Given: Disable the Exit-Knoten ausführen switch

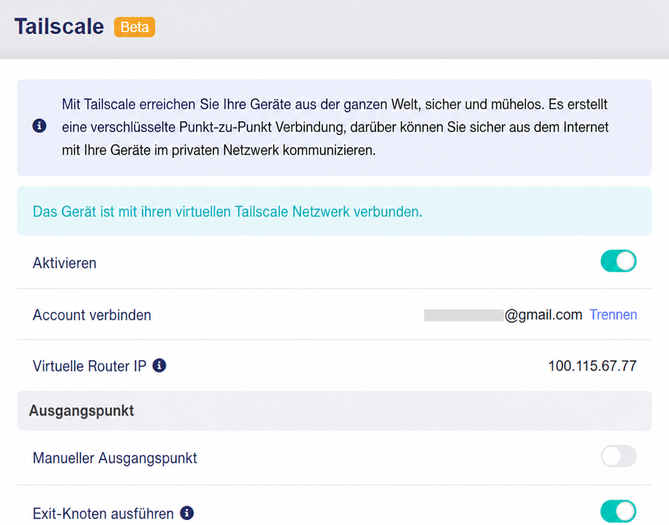Looking at the screenshot, I should point(619,511).
